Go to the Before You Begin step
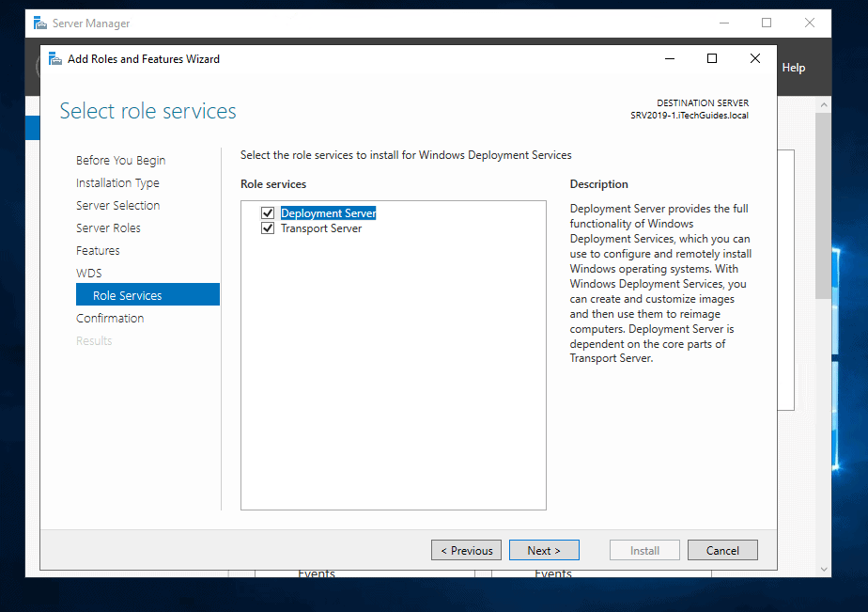 (x=120, y=161)
